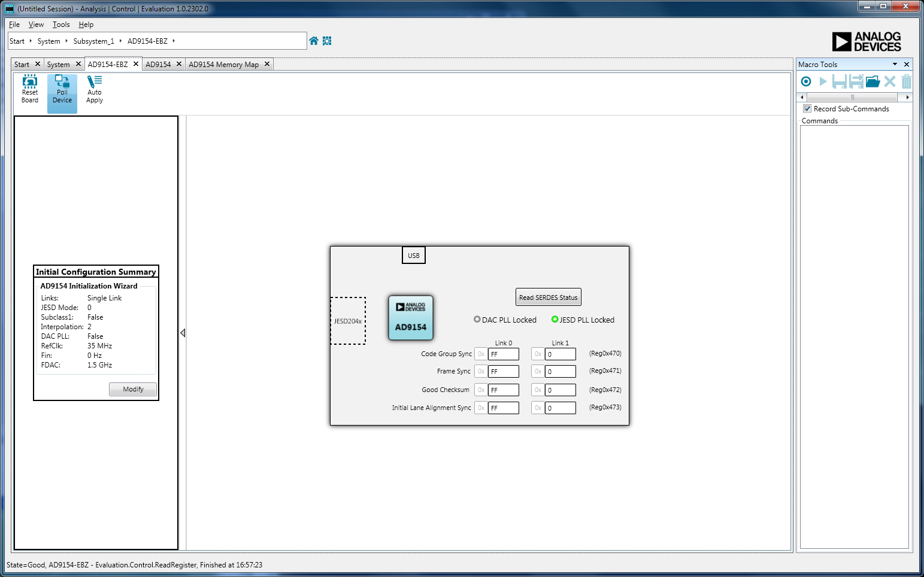Load a macro with the folder icon

click(x=873, y=81)
